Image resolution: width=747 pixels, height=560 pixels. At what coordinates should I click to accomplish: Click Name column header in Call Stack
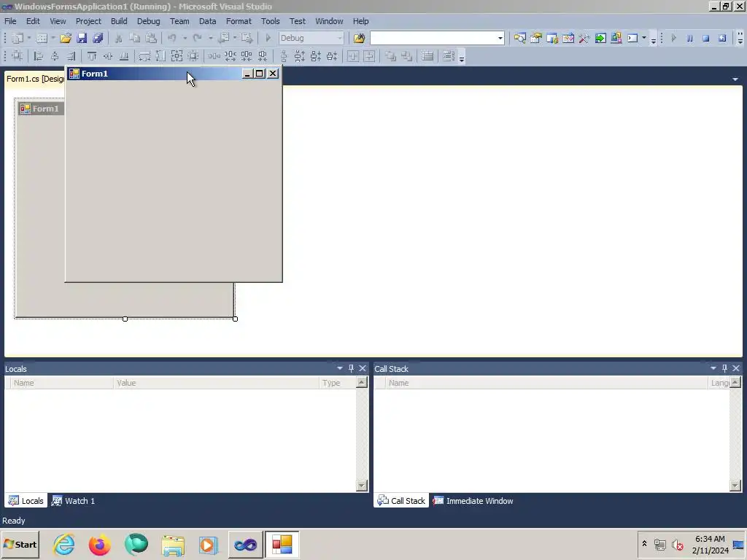(x=546, y=383)
